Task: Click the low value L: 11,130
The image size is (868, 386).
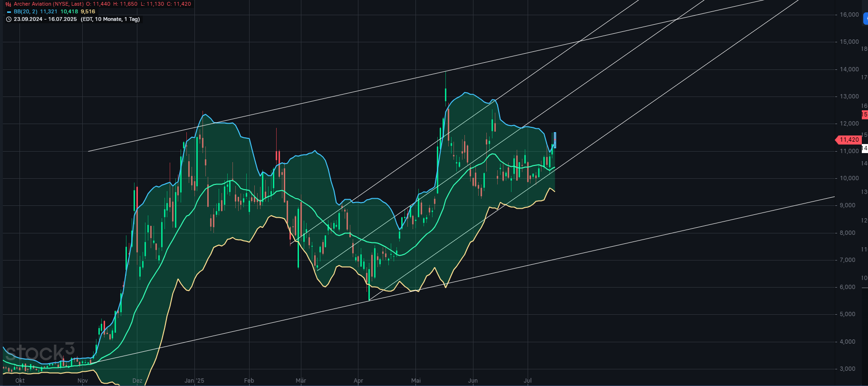Action: tap(153, 4)
